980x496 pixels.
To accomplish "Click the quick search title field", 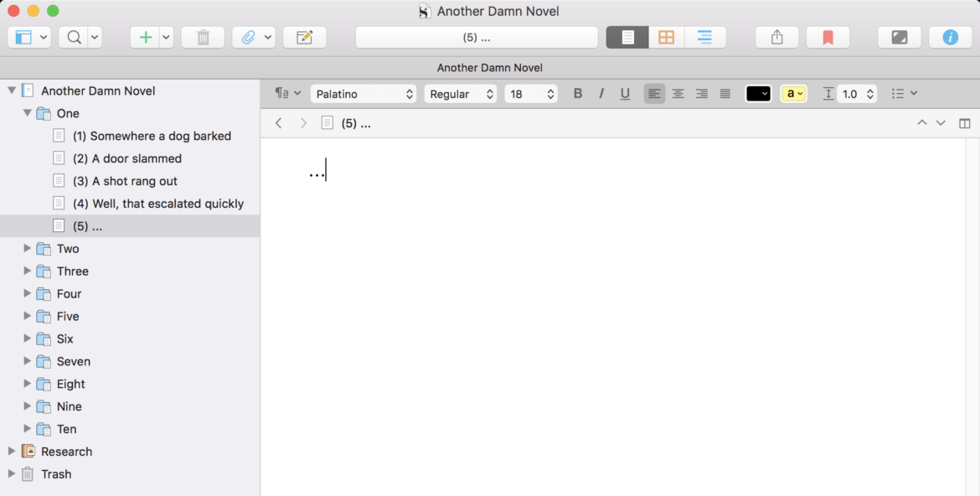I will [476, 38].
